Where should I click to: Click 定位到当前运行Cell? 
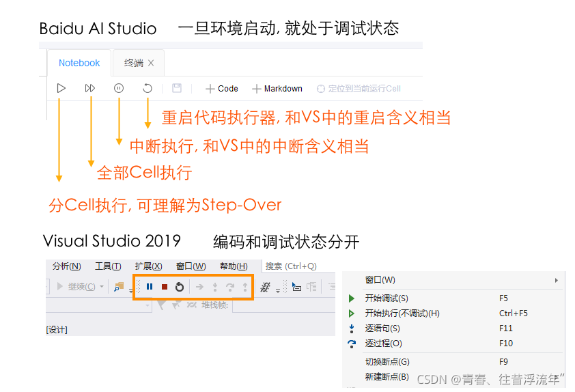click(359, 89)
